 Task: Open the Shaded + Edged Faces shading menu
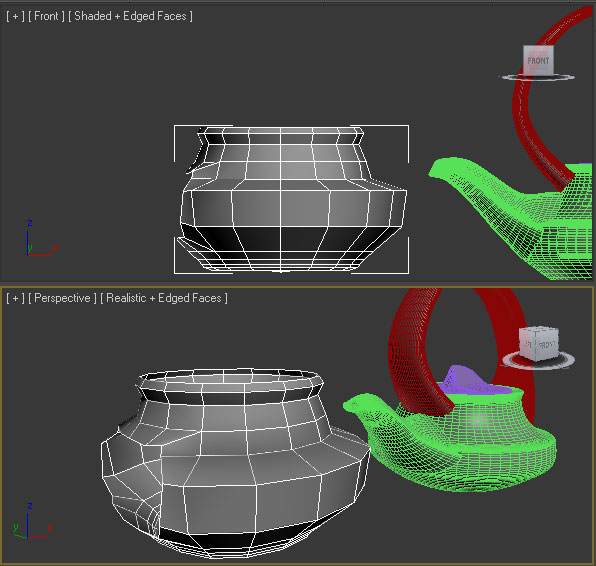[130, 16]
